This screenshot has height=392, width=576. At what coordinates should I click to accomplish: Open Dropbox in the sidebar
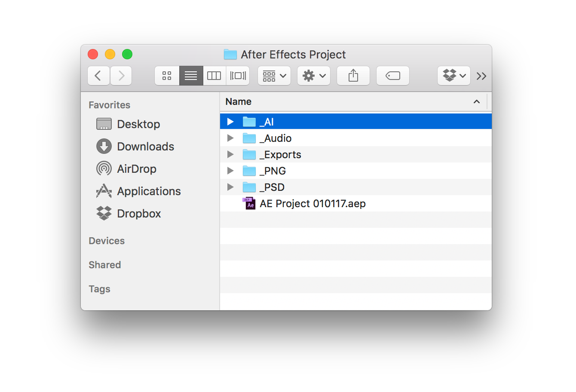[x=139, y=214]
